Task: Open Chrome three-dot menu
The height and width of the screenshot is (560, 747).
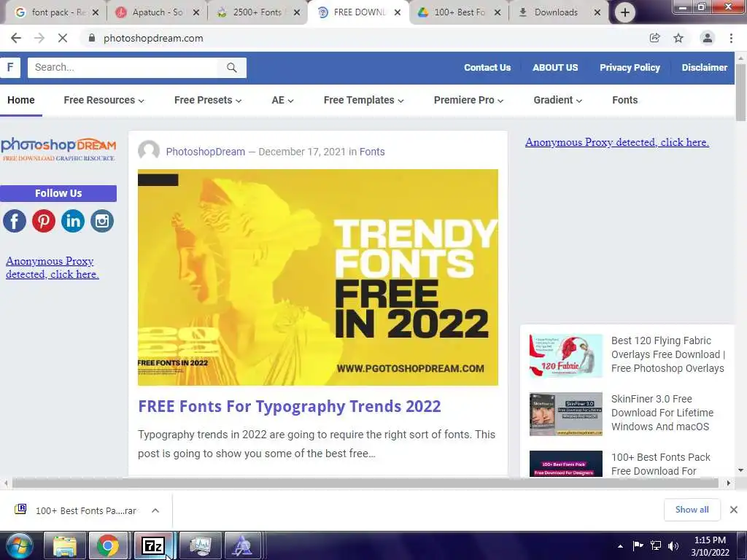Action: click(x=731, y=38)
